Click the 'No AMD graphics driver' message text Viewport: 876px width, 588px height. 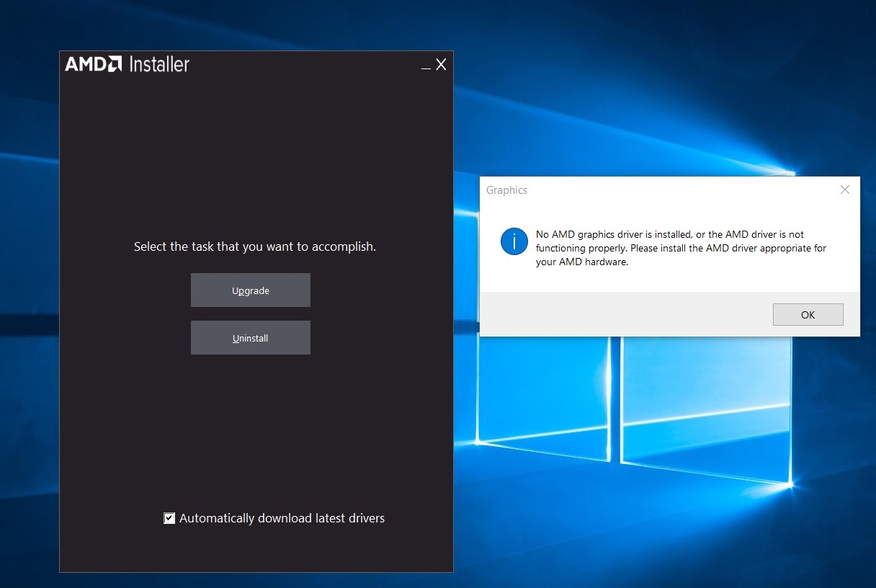pyautogui.click(x=681, y=249)
